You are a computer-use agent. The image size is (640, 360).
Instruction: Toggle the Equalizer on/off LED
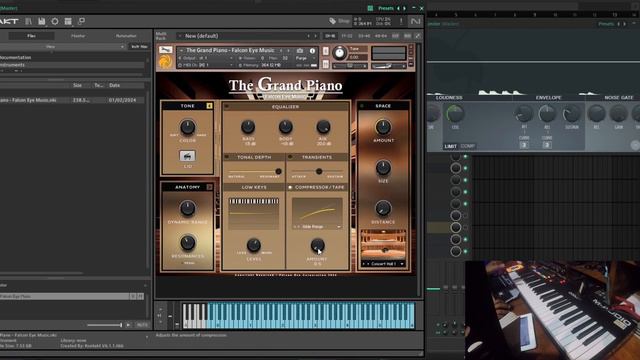(x=227, y=107)
